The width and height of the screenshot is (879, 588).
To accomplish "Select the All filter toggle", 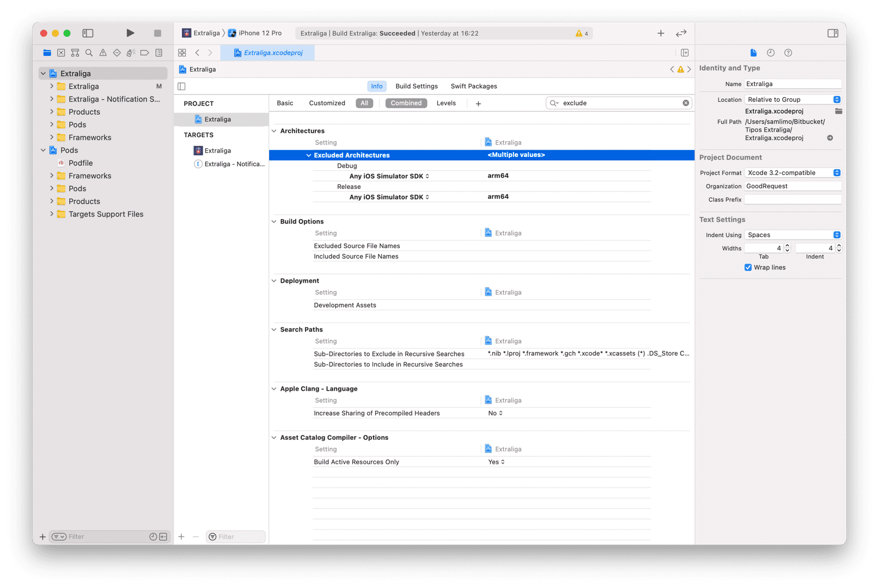I will point(364,103).
